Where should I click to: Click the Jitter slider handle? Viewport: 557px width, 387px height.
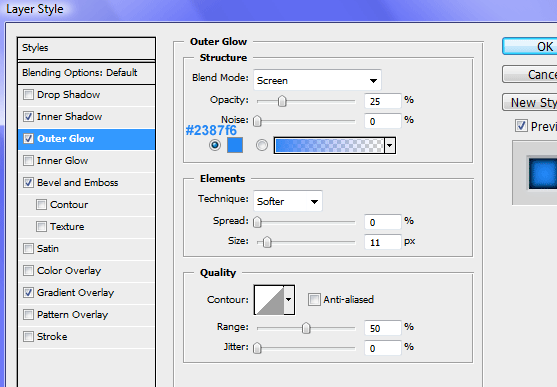pyautogui.click(x=257, y=348)
